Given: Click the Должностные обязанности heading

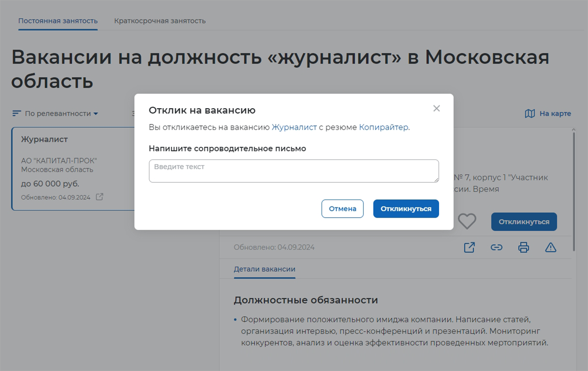Looking at the screenshot, I should tap(306, 300).
